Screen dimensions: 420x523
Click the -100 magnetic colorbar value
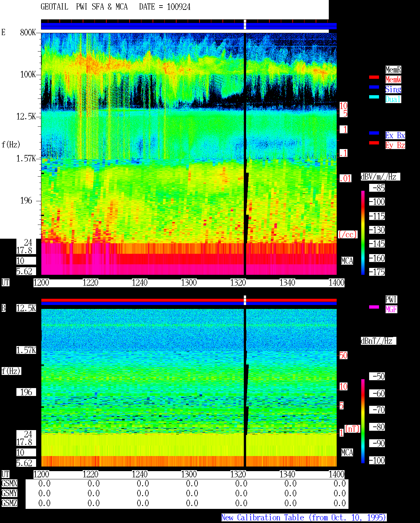(377, 460)
